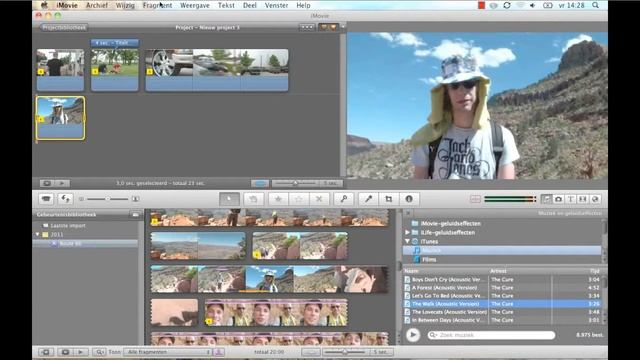Unmark selection (outline star)
The height and width of the screenshot is (360, 640).
299,199
